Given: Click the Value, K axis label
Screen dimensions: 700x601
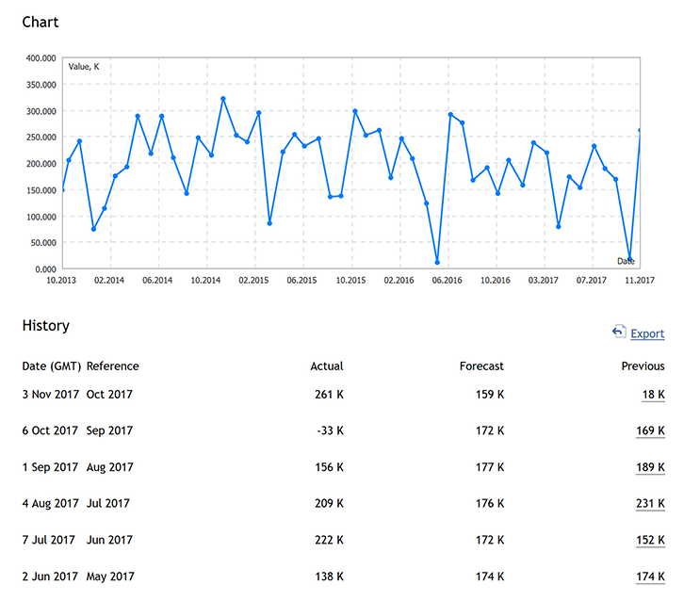Looking at the screenshot, I should 84,67.
